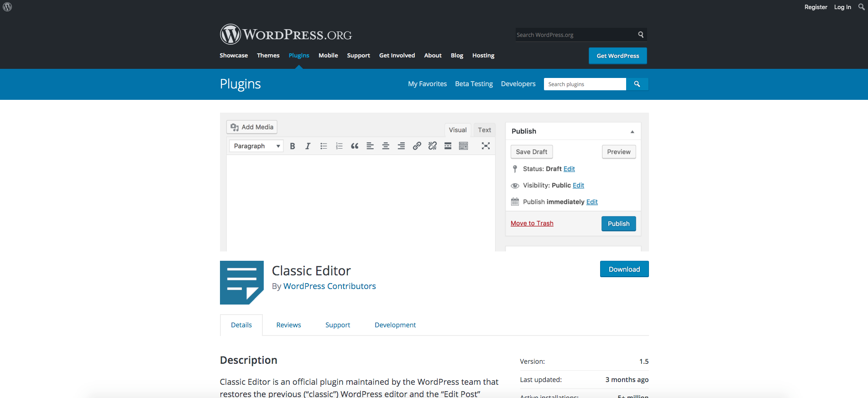
Task: Click the Classic Editor plugin icon
Action: click(242, 283)
